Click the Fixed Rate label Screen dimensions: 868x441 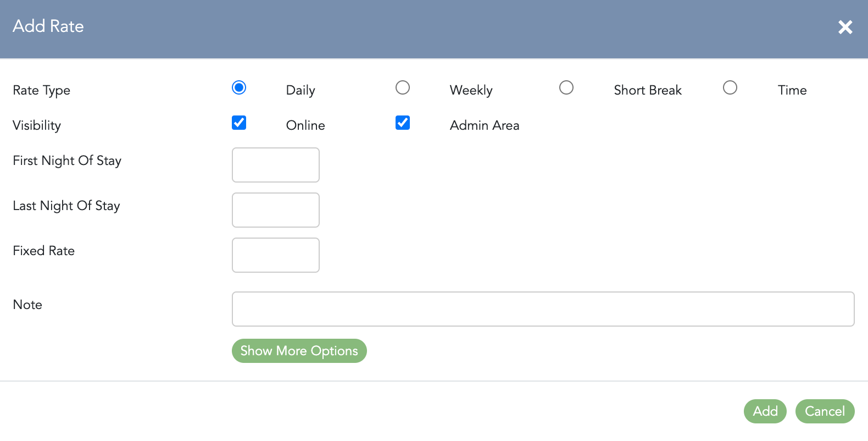pos(44,251)
